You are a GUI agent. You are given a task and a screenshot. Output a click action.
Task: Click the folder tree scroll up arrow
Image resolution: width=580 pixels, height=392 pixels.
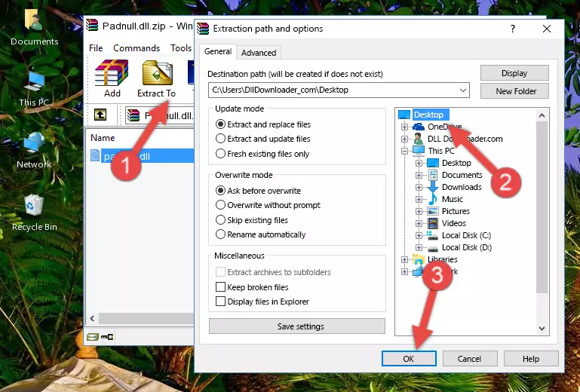point(542,115)
